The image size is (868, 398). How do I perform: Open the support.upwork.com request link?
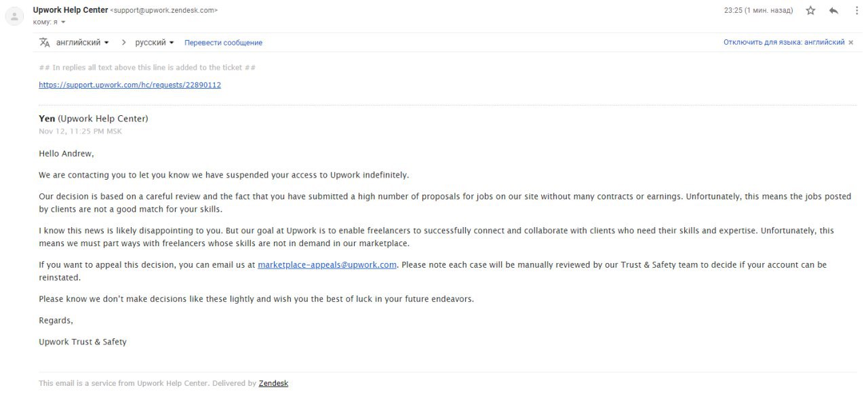point(130,85)
